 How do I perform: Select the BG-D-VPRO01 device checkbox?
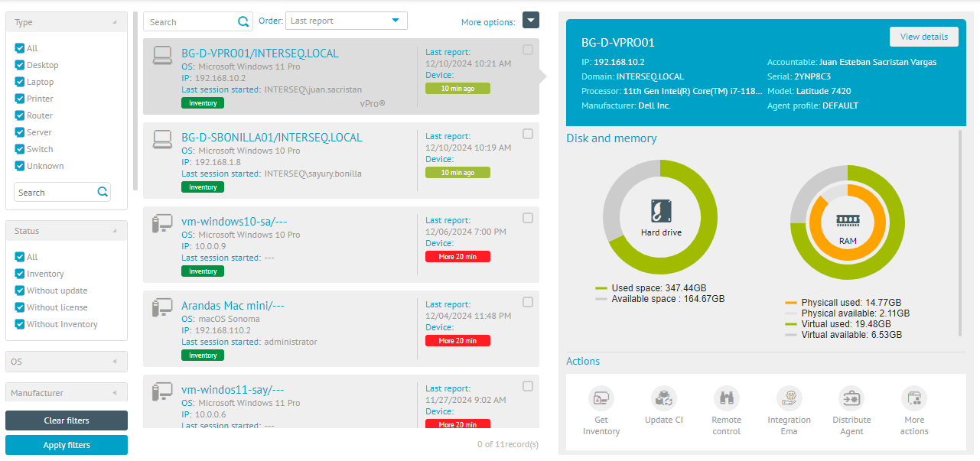pos(528,50)
